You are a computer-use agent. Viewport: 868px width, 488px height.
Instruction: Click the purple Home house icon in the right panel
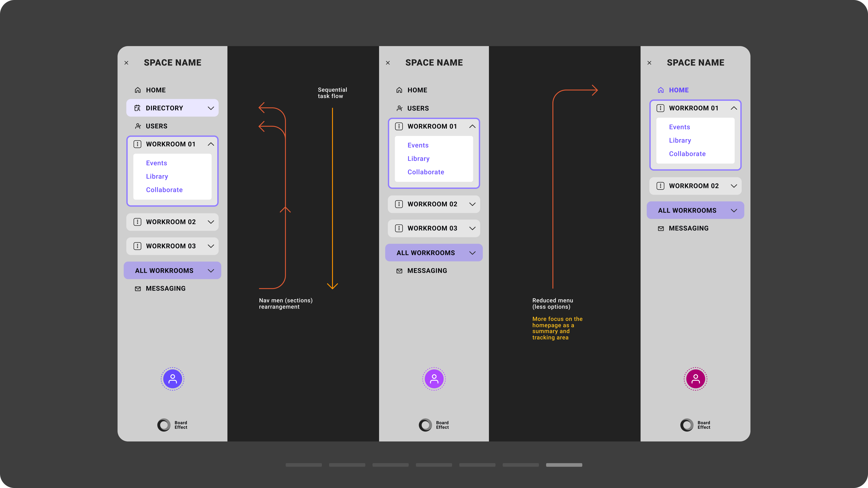coord(661,90)
